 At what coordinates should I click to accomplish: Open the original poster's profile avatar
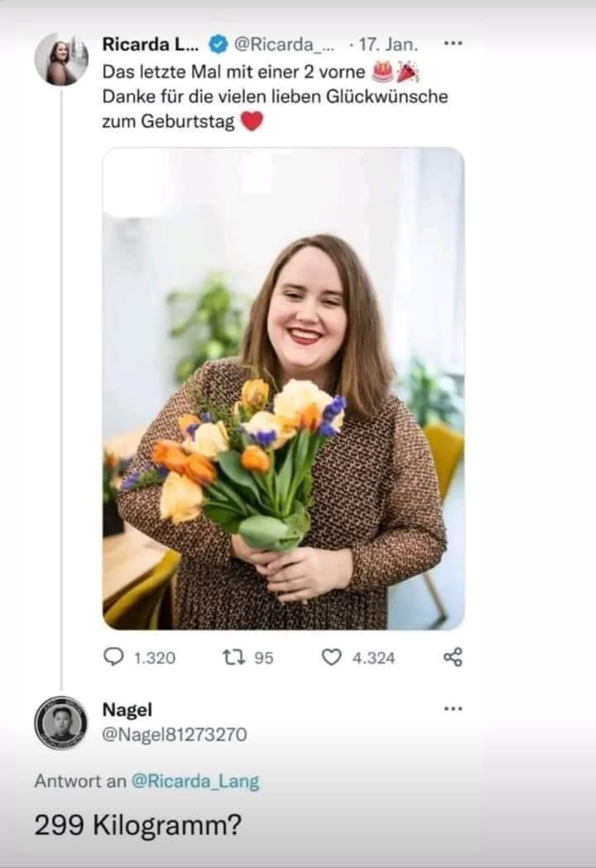pyautogui.click(x=61, y=60)
